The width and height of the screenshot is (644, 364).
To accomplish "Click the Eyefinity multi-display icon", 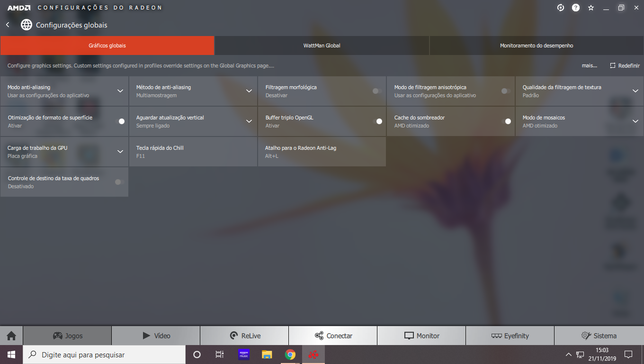I will tap(496, 336).
